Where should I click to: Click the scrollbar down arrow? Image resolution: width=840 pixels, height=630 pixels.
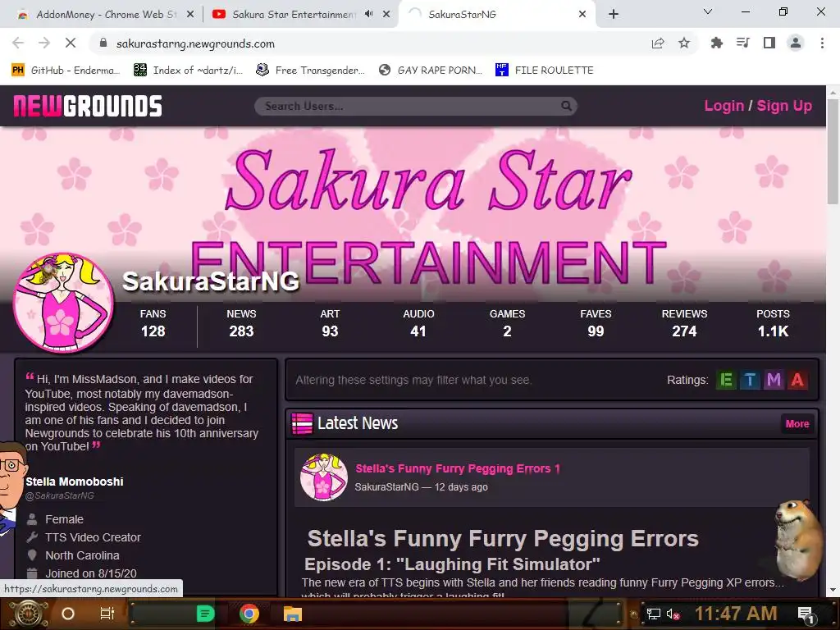point(833,590)
